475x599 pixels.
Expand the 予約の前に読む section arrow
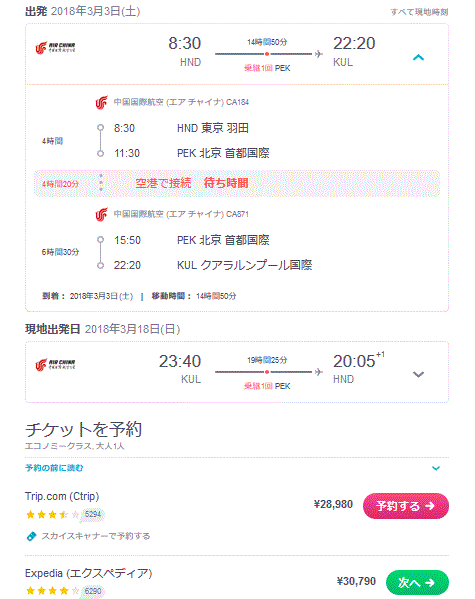pos(436,468)
